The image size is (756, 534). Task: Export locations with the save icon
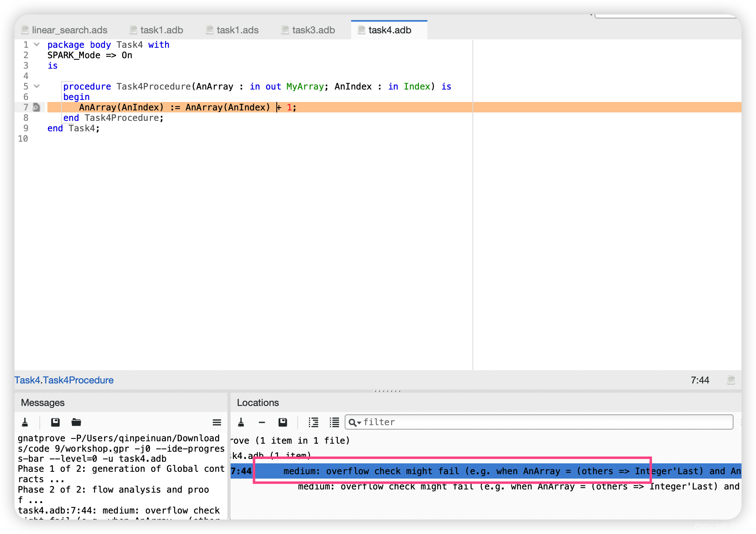283,422
